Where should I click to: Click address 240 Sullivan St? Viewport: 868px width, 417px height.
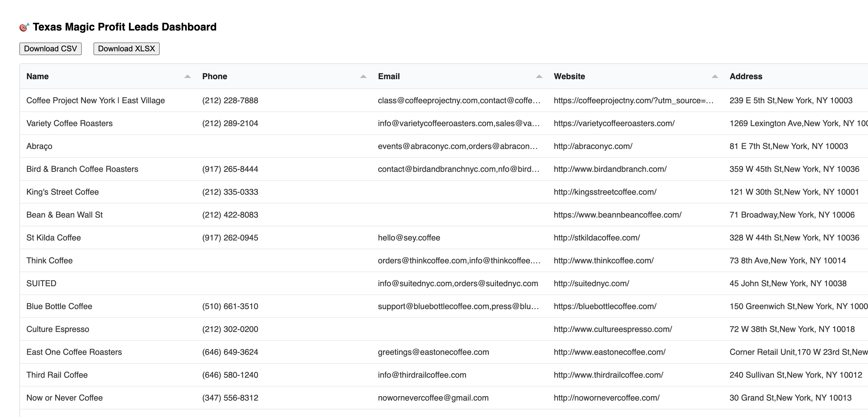[796, 375]
